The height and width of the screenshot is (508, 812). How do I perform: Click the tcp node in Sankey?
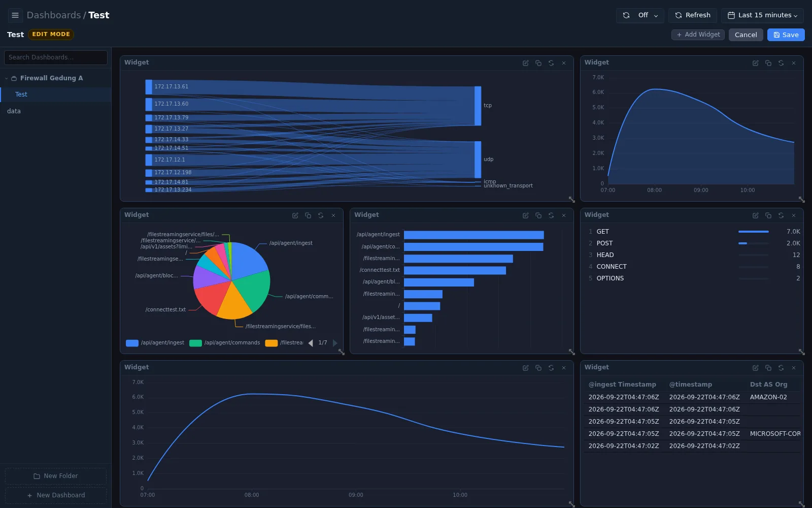478,106
